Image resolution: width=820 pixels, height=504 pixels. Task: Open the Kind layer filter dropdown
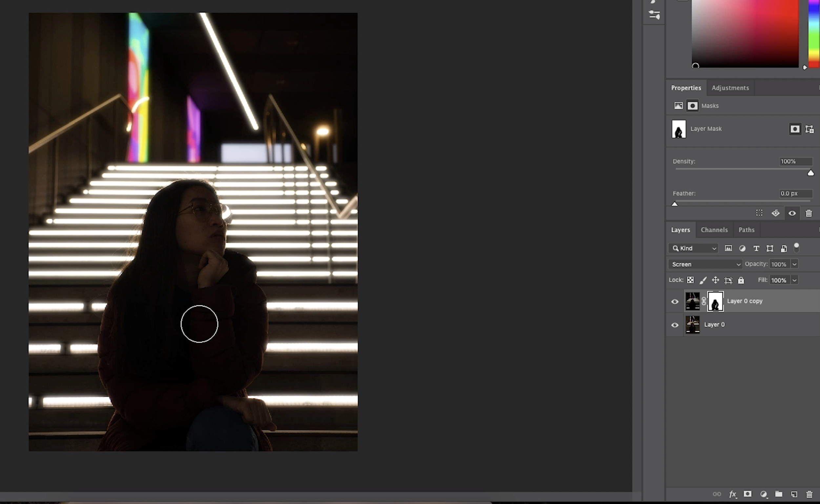[693, 248]
